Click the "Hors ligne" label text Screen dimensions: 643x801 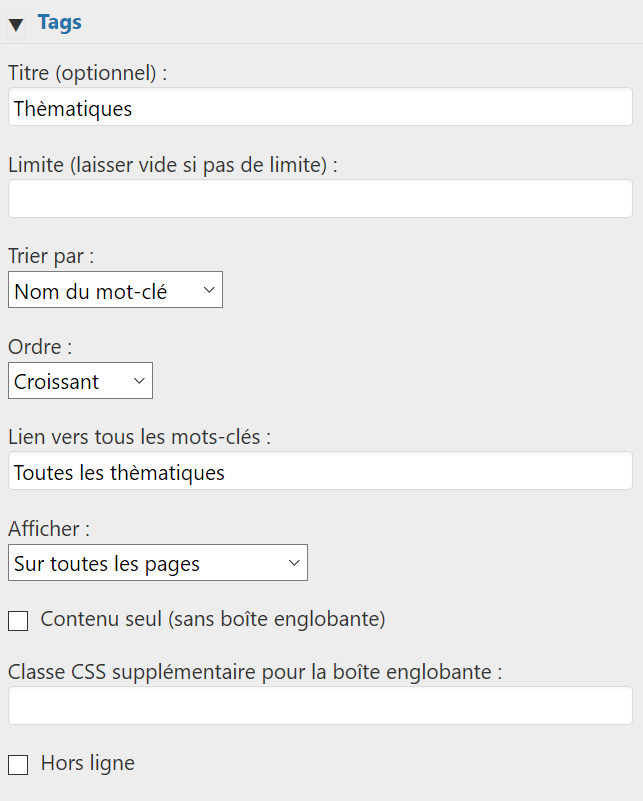pyautogui.click(x=88, y=763)
